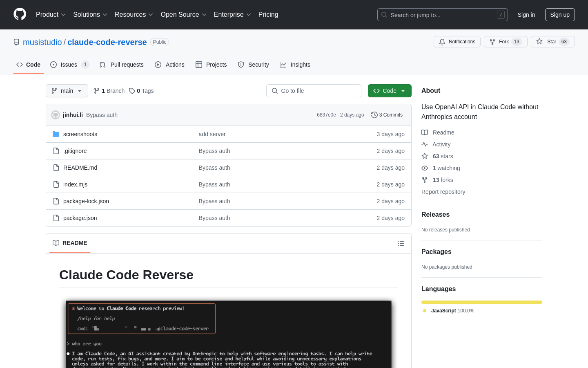
Task: Fork the repository via Fork icon
Action: click(492, 42)
